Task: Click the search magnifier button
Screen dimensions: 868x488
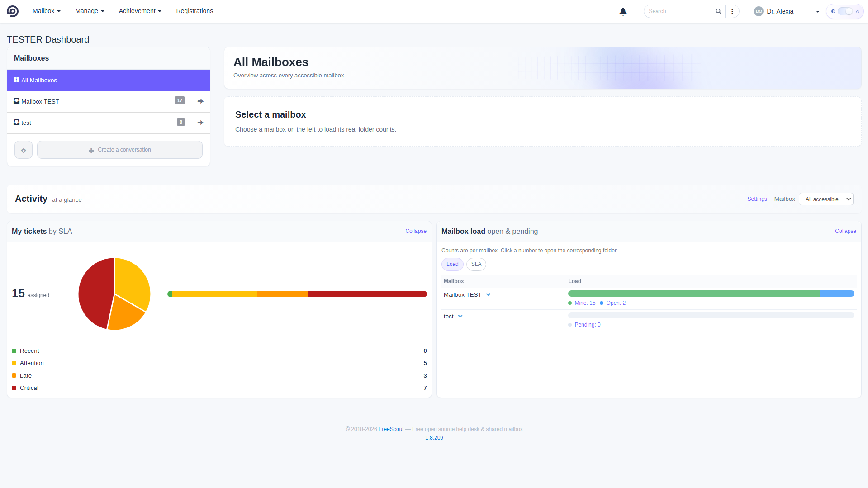Action: click(x=718, y=11)
